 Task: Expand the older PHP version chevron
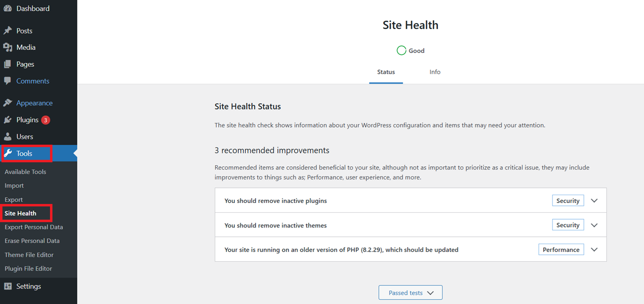tap(594, 250)
